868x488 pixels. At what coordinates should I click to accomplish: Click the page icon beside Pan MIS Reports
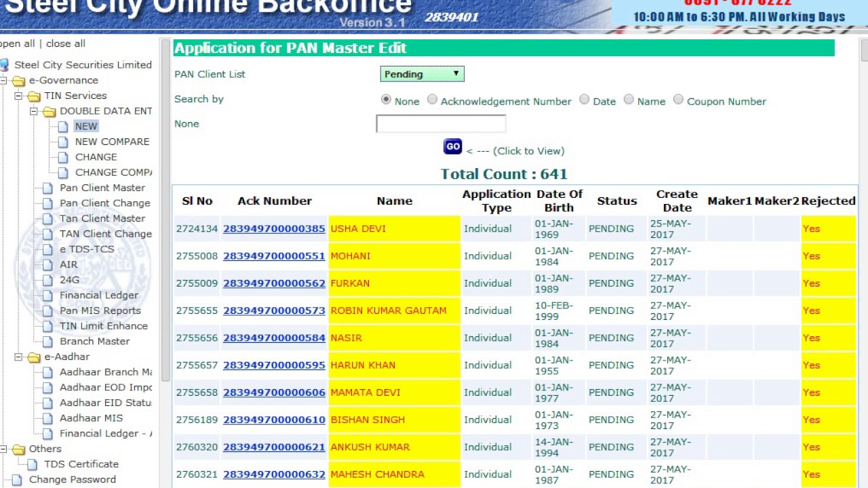coord(47,310)
